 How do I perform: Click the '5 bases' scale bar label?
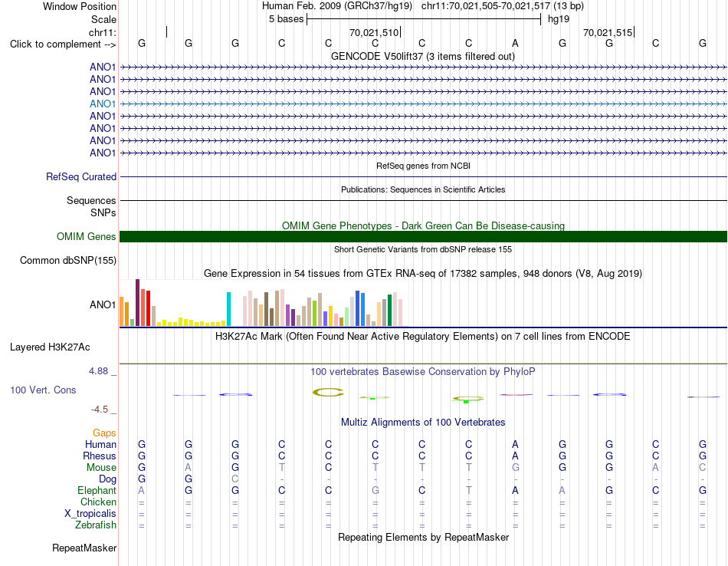286,19
